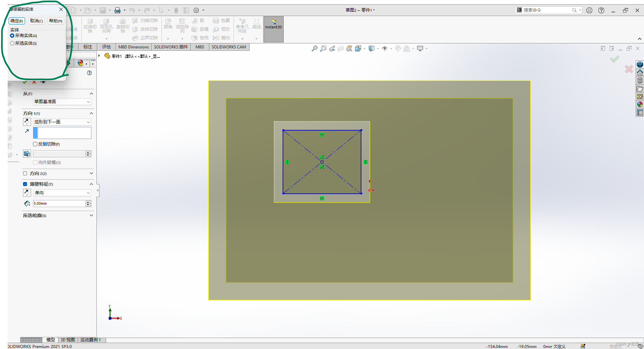This screenshot has height=349, width=644.
Task: Open the 评估 ribbon tab
Action: point(106,47)
